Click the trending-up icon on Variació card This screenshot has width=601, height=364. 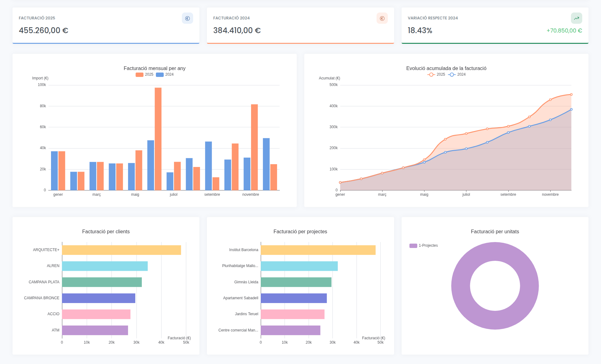[x=576, y=18]
